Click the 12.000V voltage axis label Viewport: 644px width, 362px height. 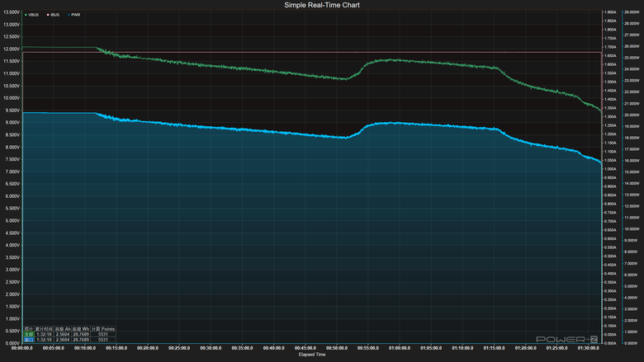[12, 49]
